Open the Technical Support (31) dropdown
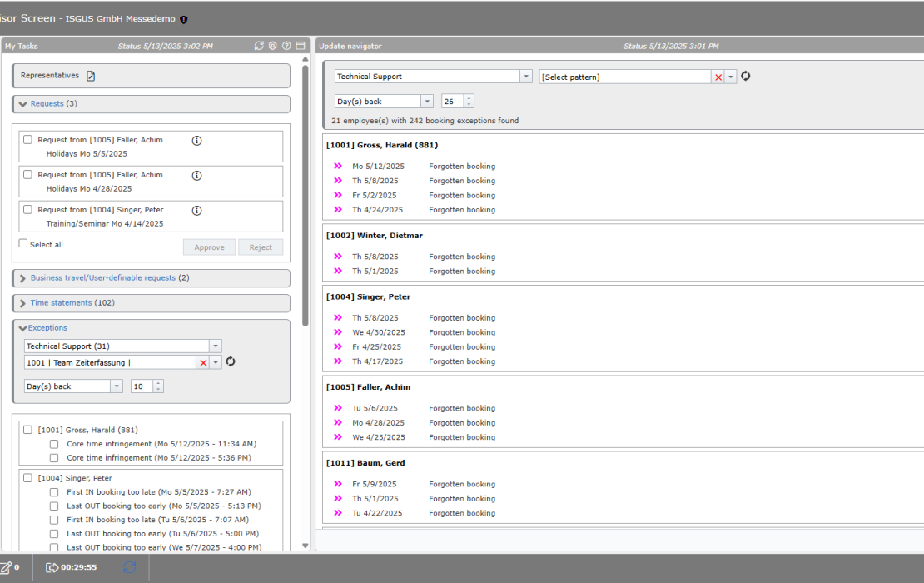 215,346
